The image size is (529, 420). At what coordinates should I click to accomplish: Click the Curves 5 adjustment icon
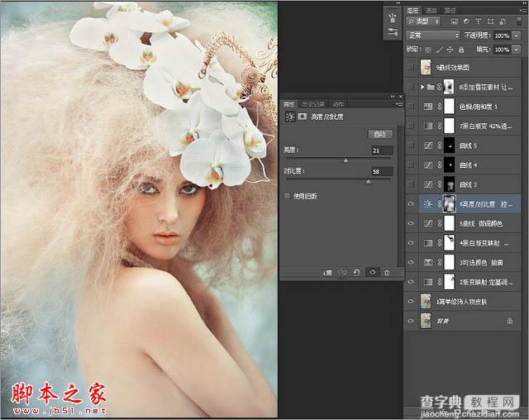428,146
